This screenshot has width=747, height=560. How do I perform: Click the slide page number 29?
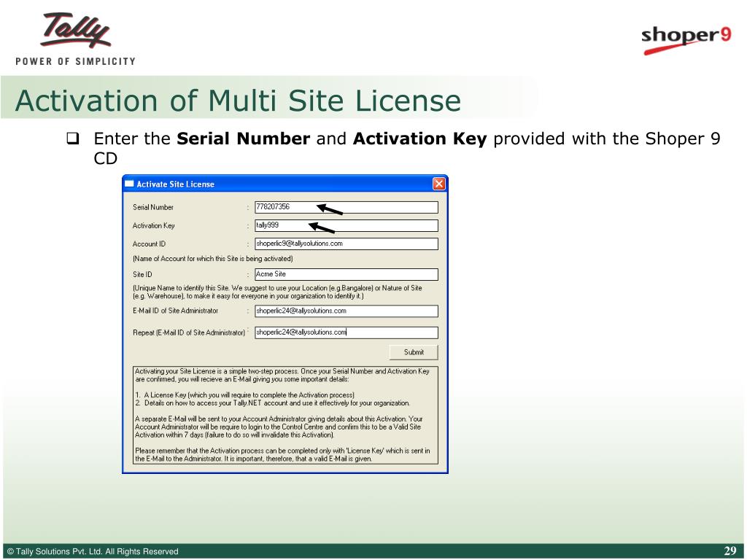click(x=729, y=551)
